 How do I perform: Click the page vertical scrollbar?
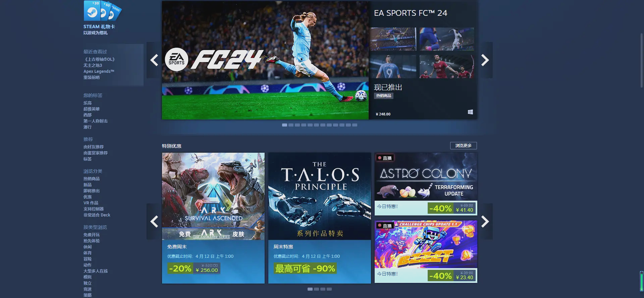click(642, 60)
